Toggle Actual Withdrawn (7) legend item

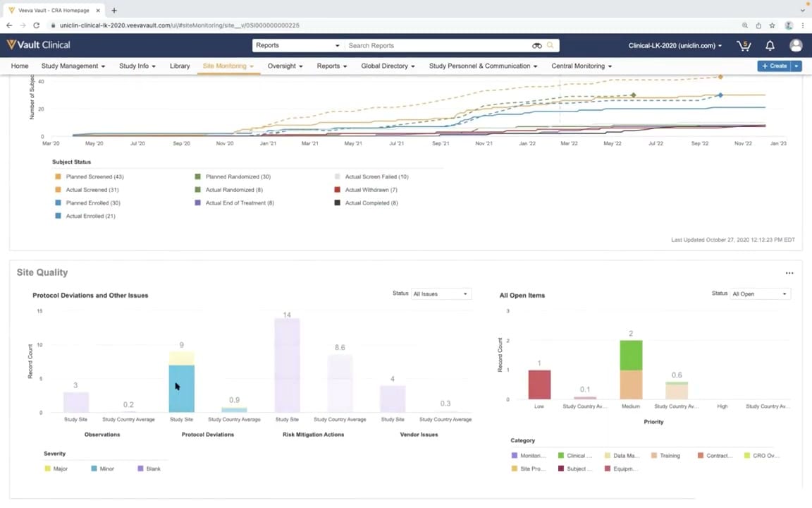coord(366,190)
